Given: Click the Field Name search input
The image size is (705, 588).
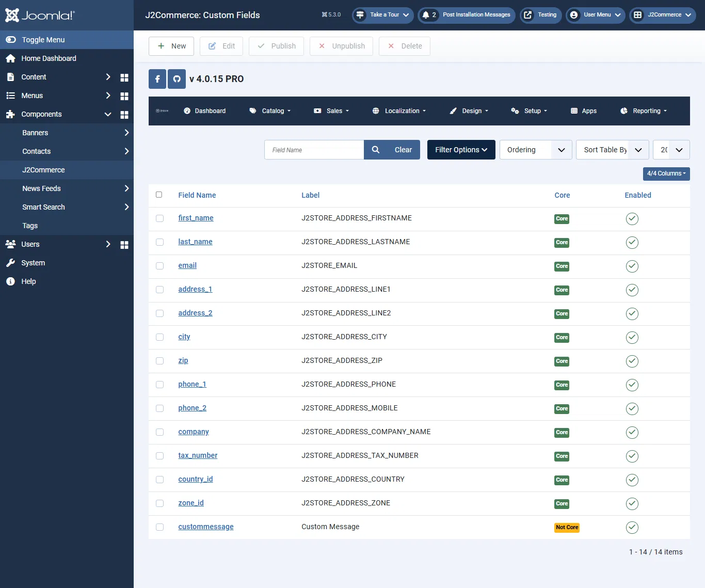Looking at the screenshot, I should (x=314, y=150).
